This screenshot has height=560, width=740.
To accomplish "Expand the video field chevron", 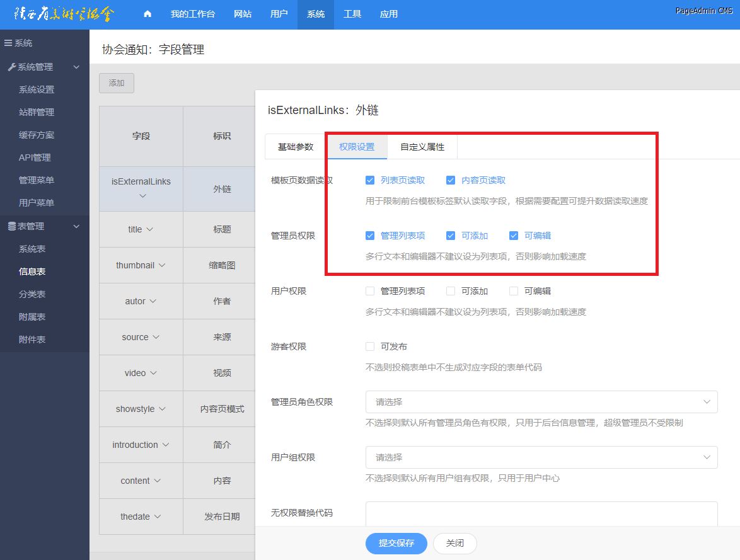I will [153, 373].
